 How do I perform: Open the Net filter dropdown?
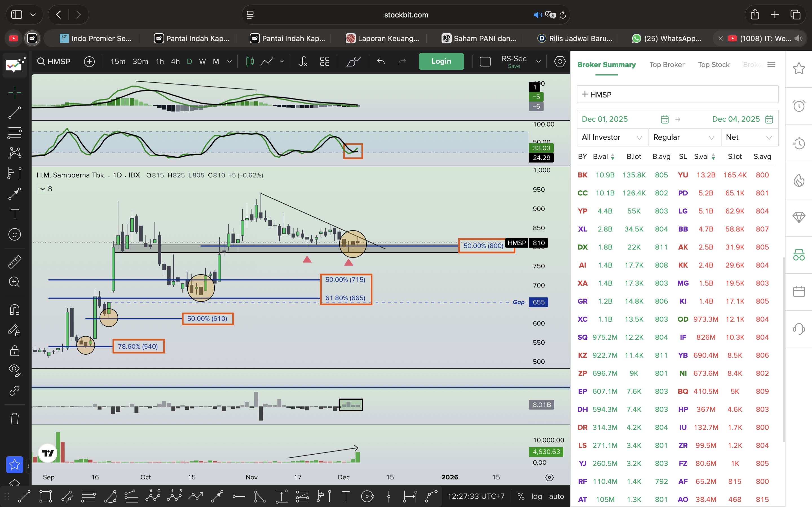(749, 137)
